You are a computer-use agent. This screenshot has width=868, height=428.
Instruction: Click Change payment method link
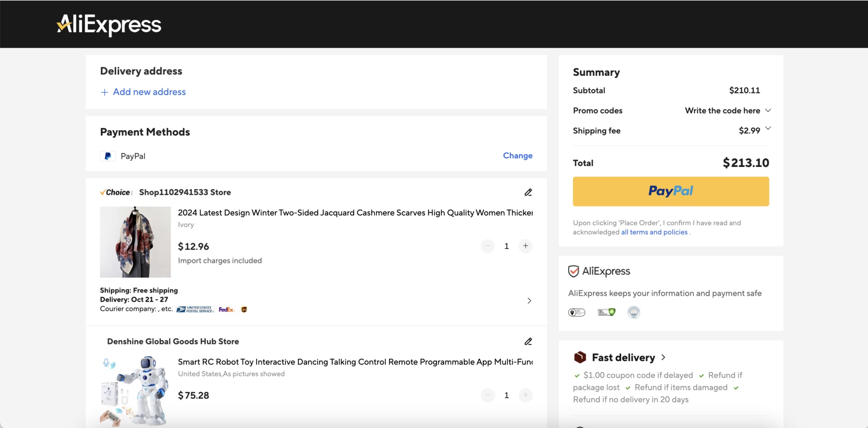click(x=517, y=156)
